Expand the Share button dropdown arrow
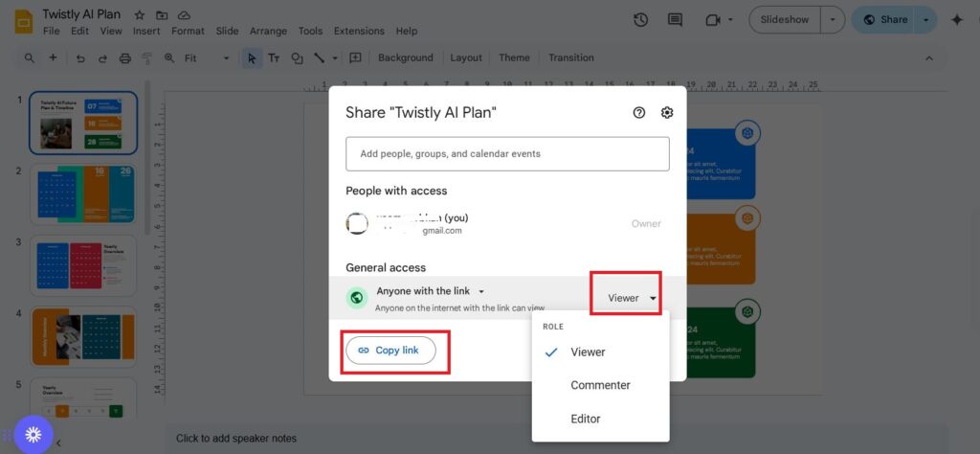This screenshot has height=454, width=980. pos(926,20)
